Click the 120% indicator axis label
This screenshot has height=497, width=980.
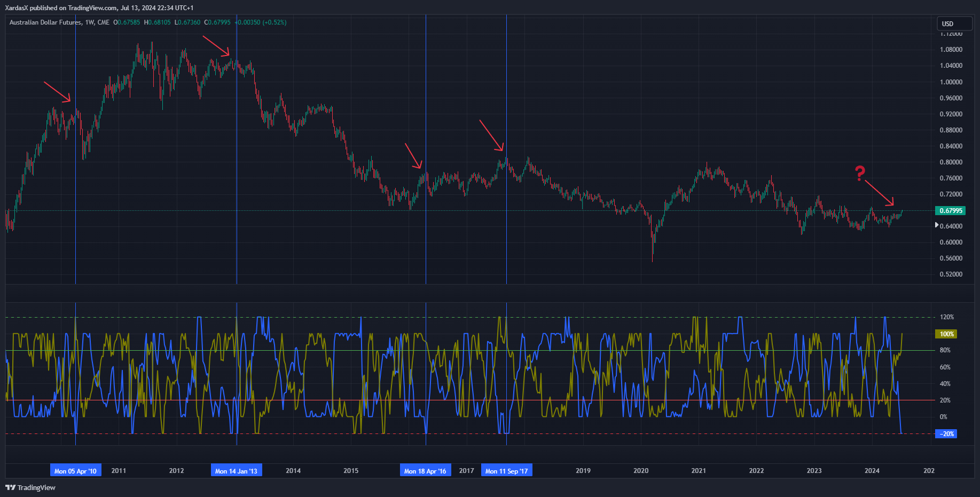(x=947, y=317)
